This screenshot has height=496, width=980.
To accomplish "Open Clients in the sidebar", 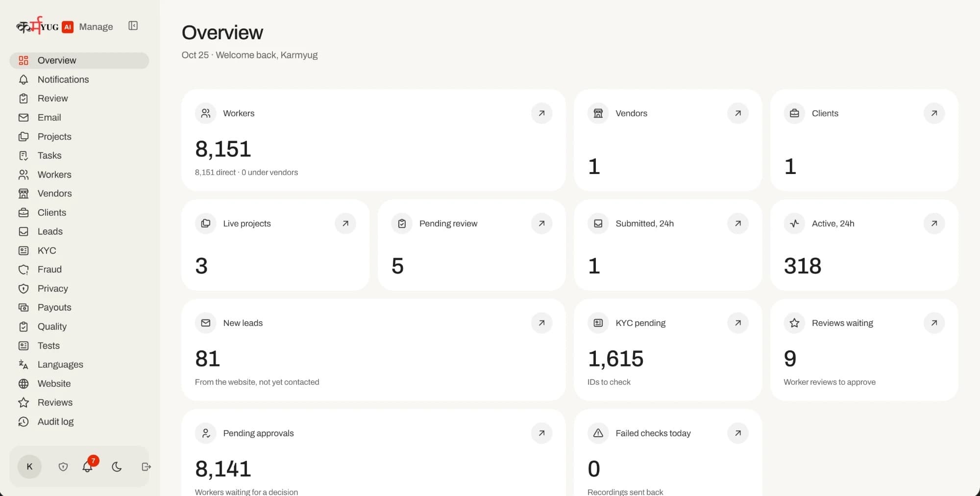I will tap(79, 213).
